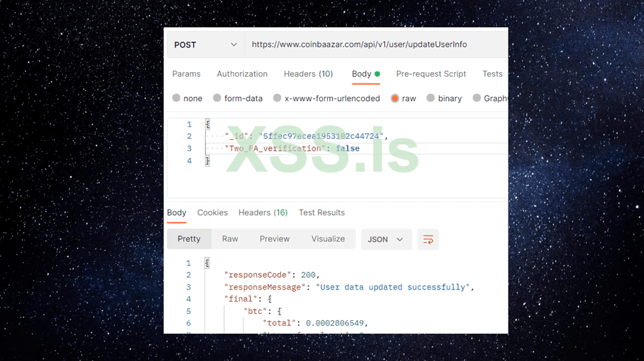644x361 pixels.
Task: Click the response opening brace on line 1
Action: [207, 263]
